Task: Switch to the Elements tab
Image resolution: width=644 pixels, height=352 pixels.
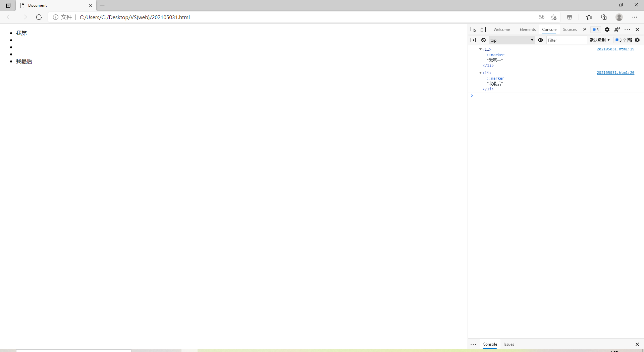Action: point(527,30)
